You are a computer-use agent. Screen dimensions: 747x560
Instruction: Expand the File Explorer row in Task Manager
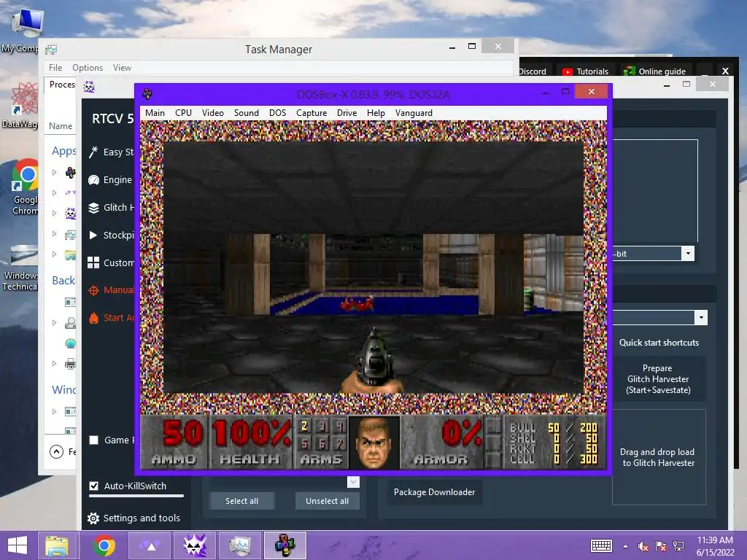54,254
